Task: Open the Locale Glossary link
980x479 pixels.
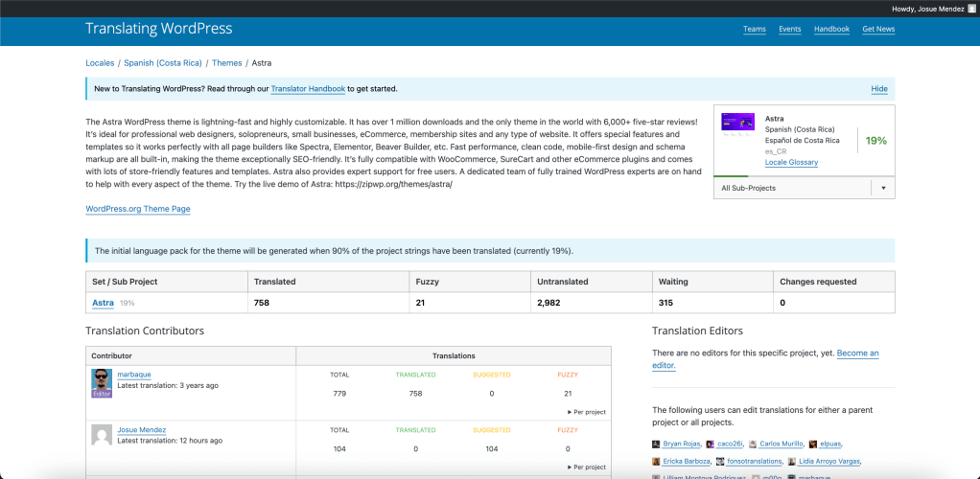Action: (791, 163)
